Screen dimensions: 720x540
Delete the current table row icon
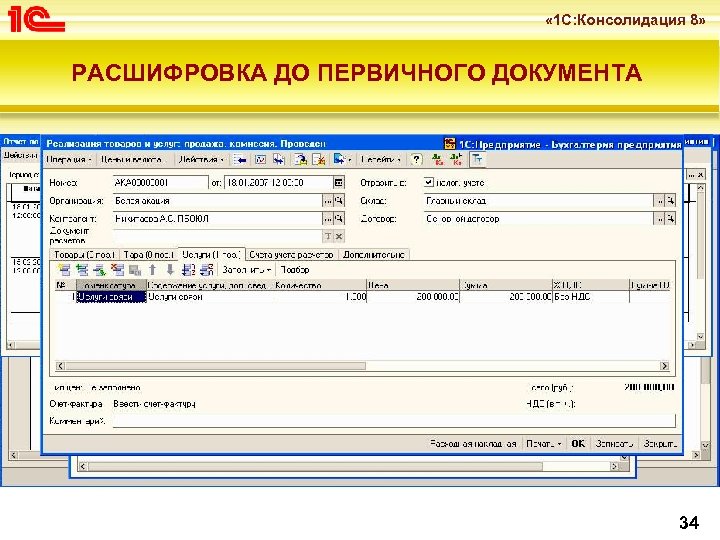118,270
